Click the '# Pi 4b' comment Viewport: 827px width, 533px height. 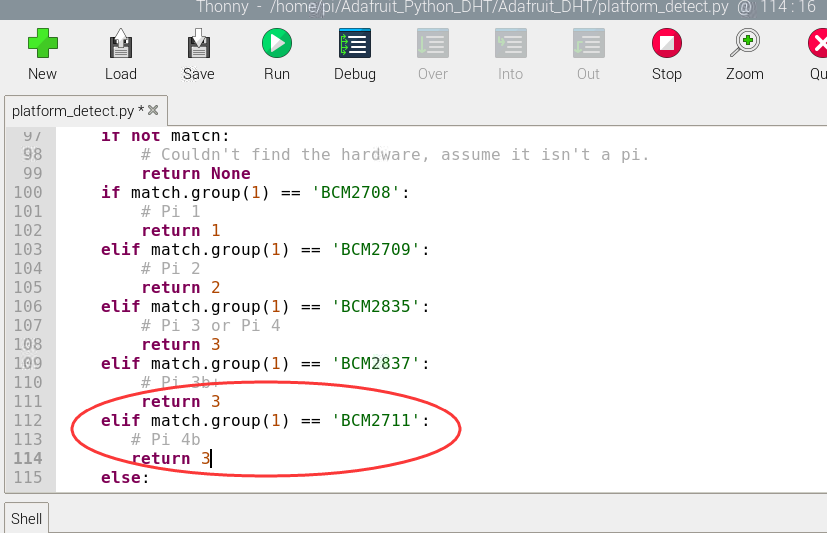(166, 439)
